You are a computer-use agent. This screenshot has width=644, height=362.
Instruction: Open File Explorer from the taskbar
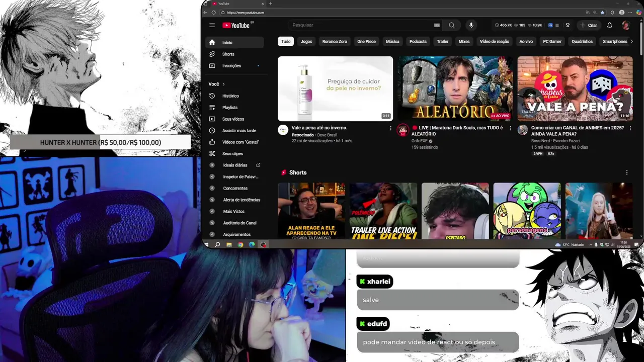229,245
